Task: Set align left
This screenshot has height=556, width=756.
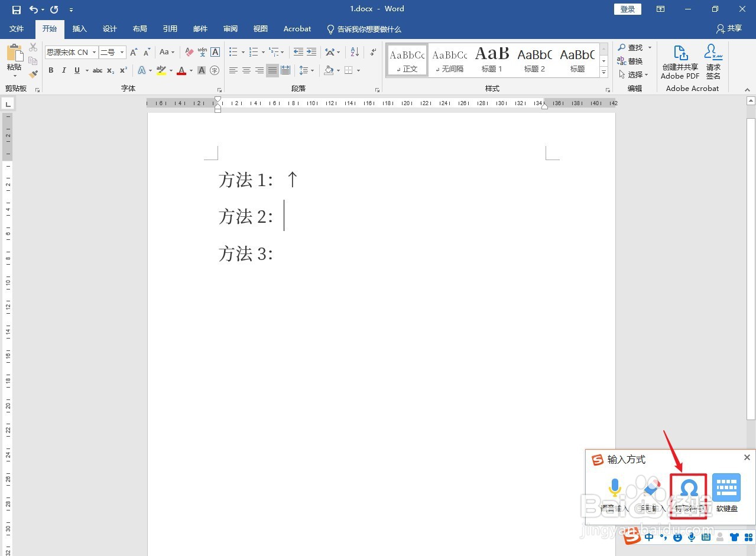Action: (x=233, y=70)
